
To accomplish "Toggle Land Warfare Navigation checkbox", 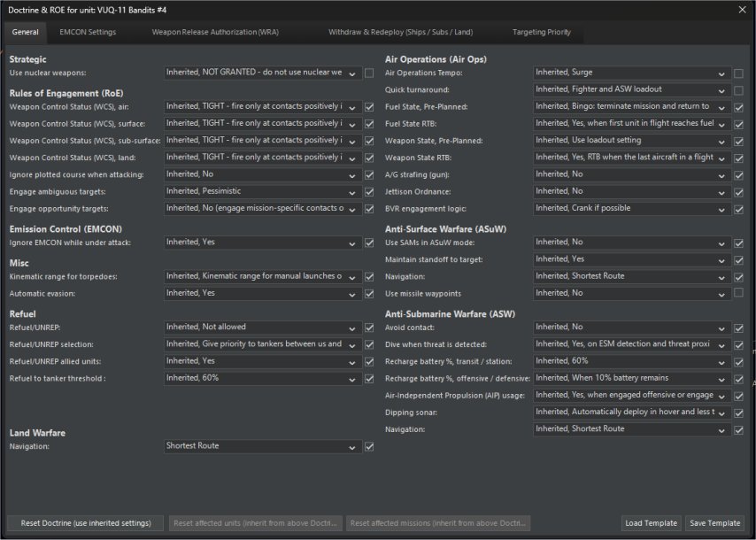I will (369, 447).
